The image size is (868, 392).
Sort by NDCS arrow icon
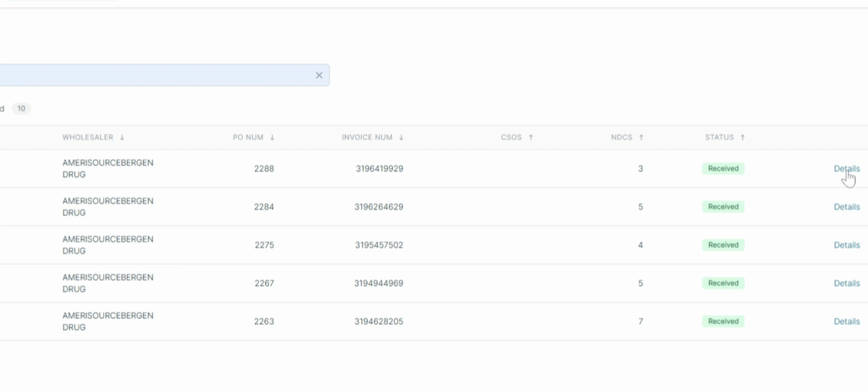coord(641,138)
